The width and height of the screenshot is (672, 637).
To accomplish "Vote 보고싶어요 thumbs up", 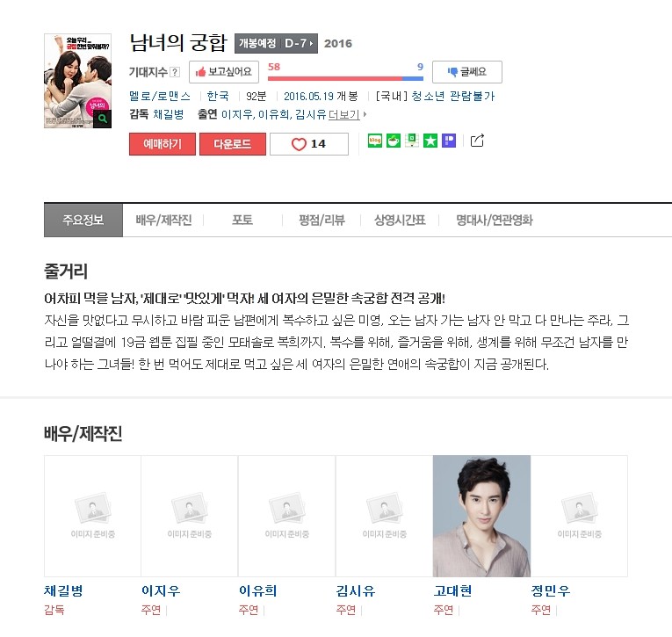I will tap(224, 72).
